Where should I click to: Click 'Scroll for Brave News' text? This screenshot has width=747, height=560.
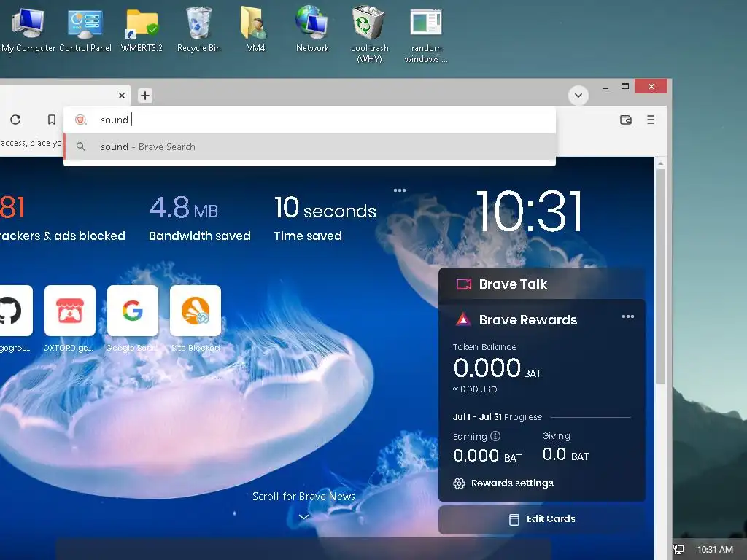point(303,496)
